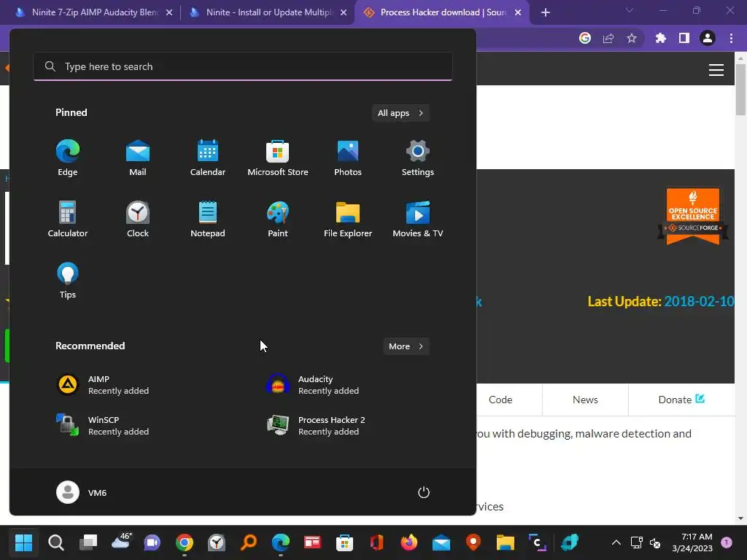The image size is (747, 560).
Task: Close the Ninite 7-Zip tab
Action: [169, 13]
